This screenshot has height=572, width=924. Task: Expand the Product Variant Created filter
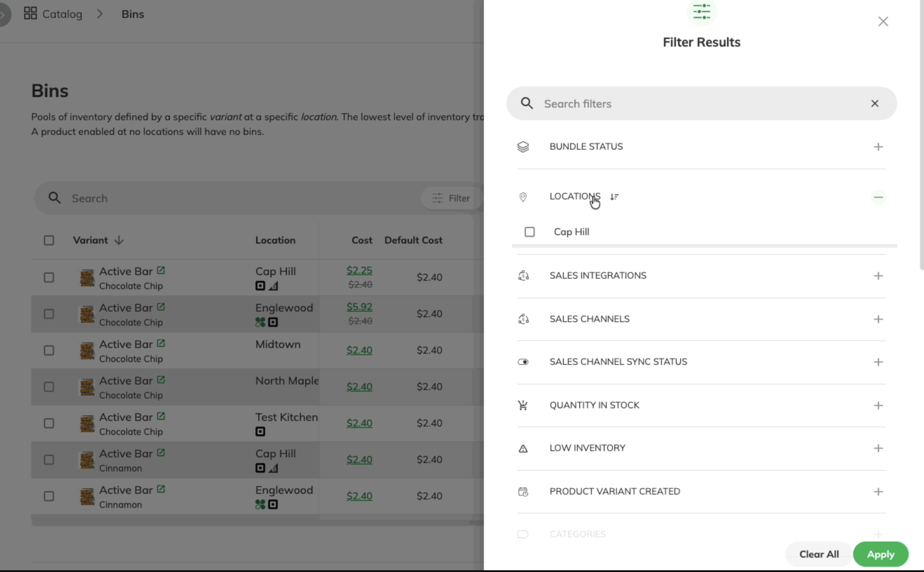878,492
